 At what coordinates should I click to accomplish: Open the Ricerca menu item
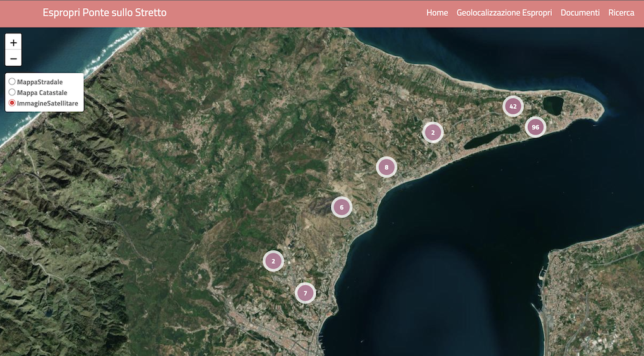tap(621, 13)
